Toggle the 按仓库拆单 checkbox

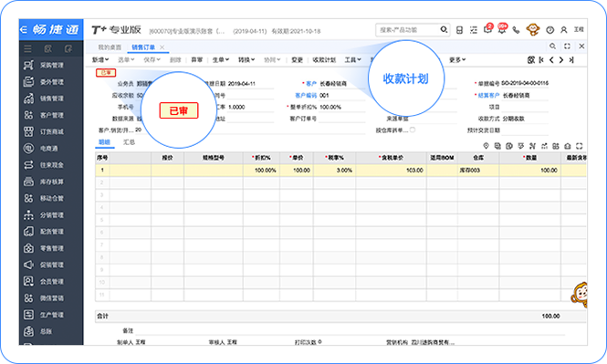413,130
